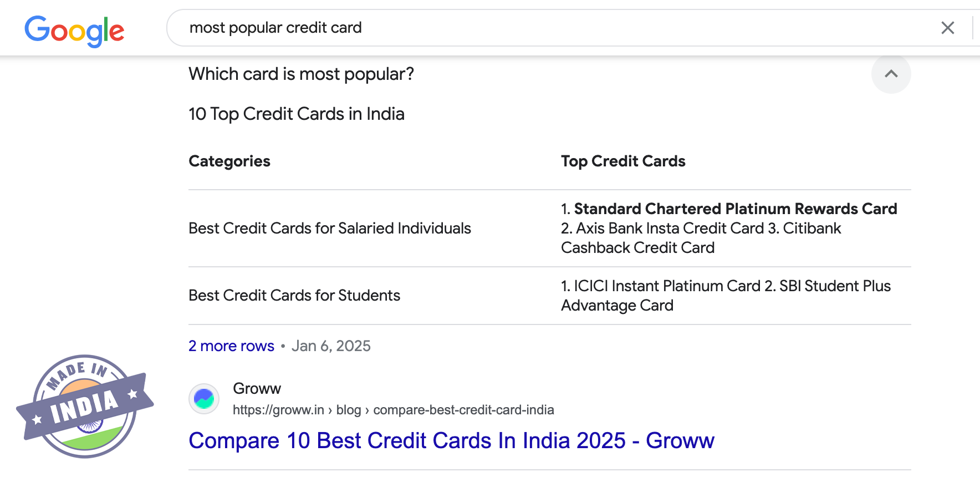The height and width of the screenshot is (477, 980).
Task: Open "Compare 10 Best Credit Cards In India 2025" result
Action: point(451,441)
